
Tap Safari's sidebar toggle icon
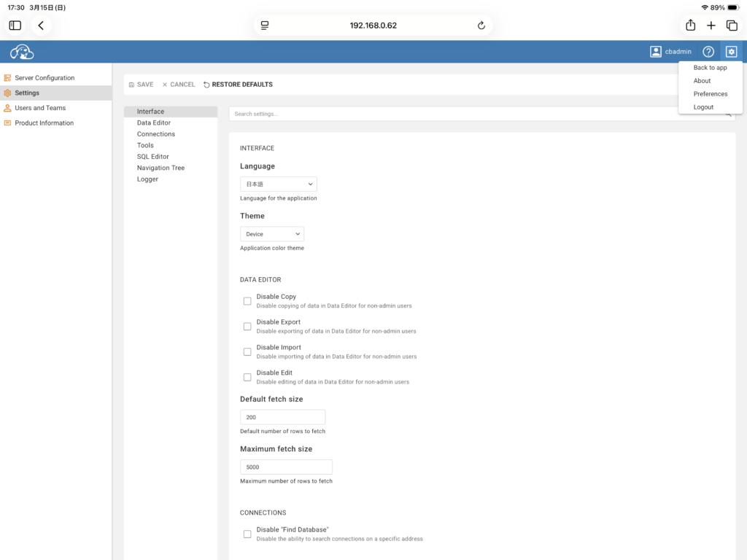[x=15, y=26]
